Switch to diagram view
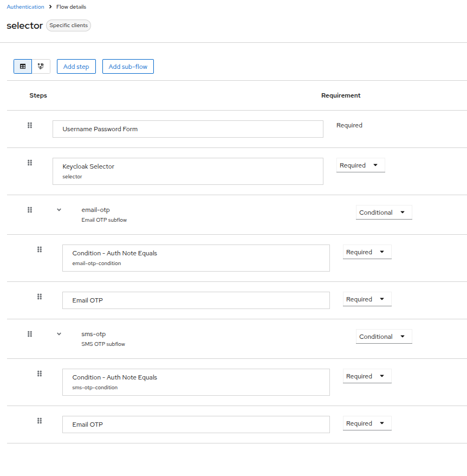This screenshot has width=467, height=476. pos(41,66)
